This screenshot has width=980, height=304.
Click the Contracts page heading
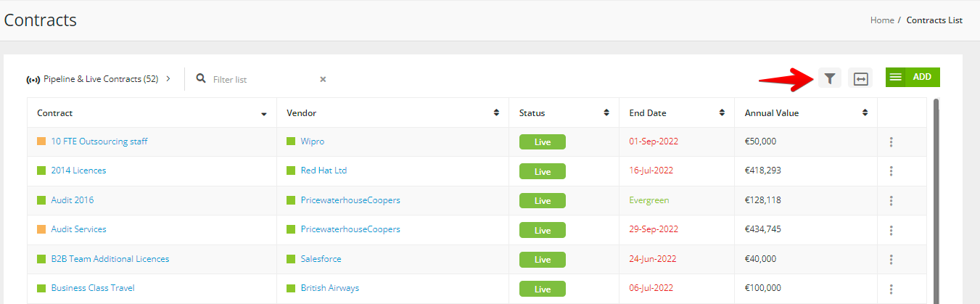point(41,20)
